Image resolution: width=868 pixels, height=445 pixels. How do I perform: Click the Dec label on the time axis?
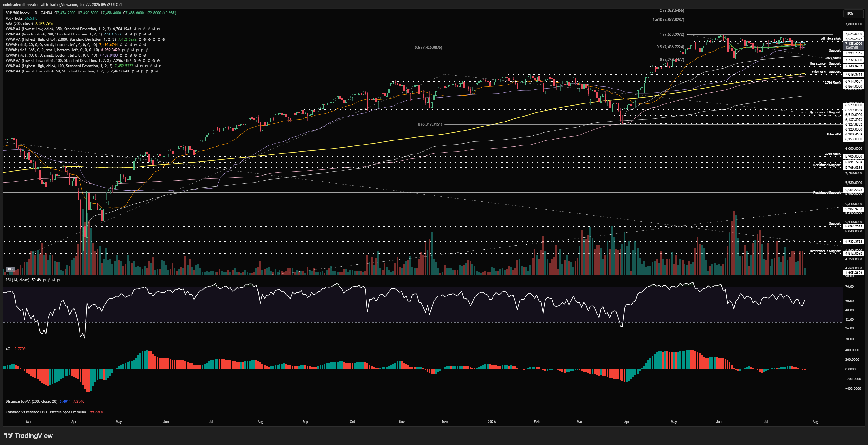444,422
